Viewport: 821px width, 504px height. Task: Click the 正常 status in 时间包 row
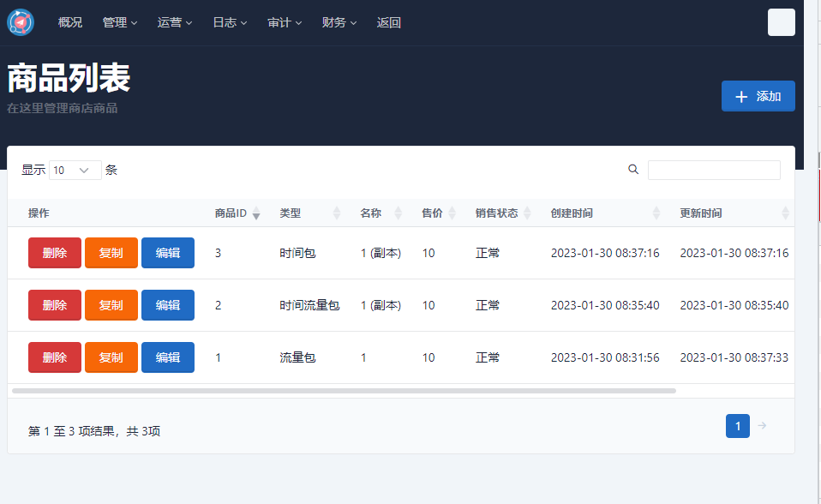[x=488, y=253]
